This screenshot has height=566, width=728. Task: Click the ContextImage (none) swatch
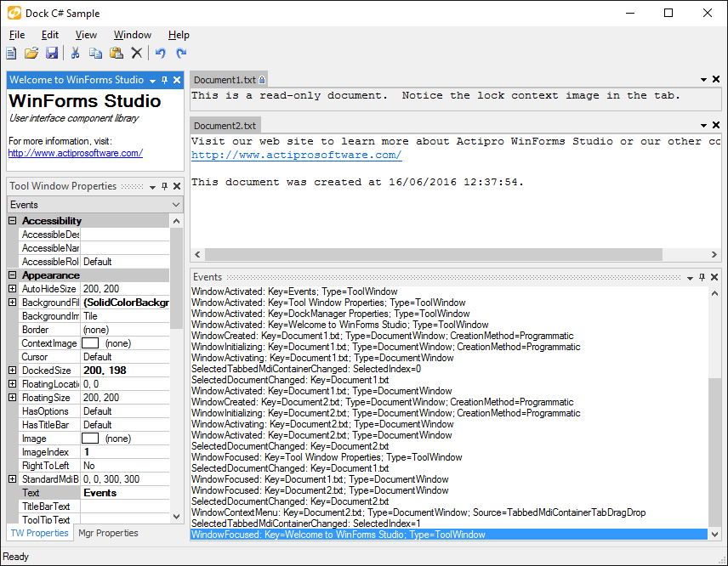pos(90,343)
